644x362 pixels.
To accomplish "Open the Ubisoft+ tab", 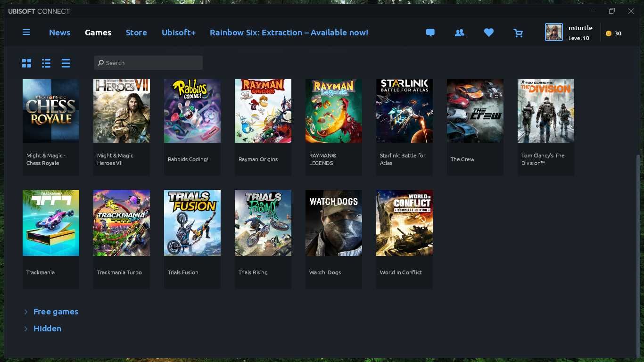I will (x=179, y=33).
